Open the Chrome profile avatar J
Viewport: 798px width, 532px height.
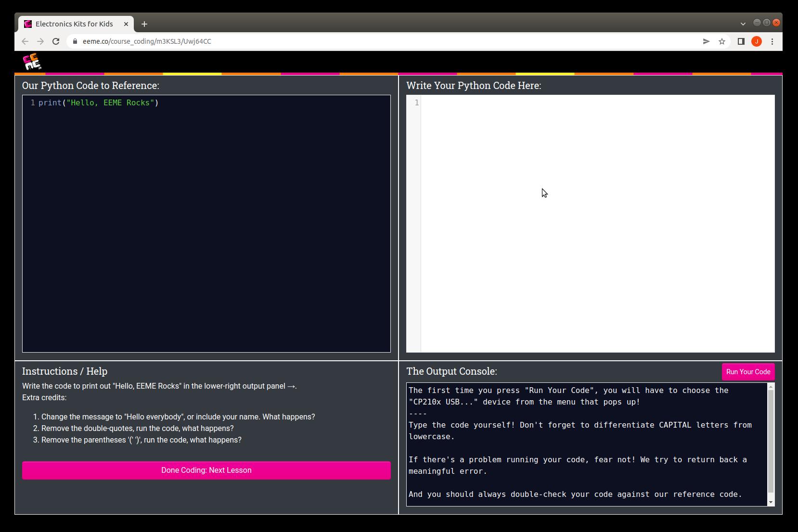pos(757,41)
